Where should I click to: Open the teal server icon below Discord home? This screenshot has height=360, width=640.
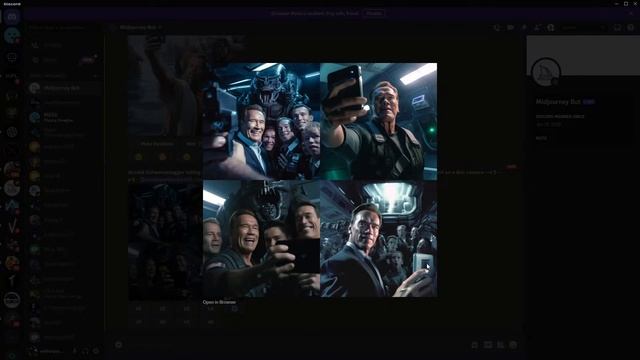(12, 36)
